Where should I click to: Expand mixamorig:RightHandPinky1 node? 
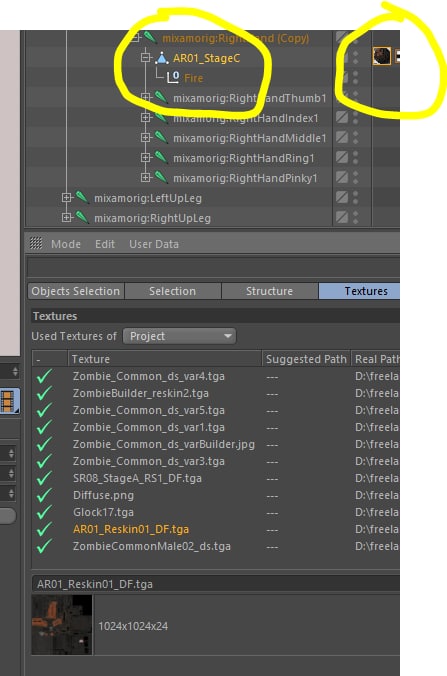pyautogui.click(x=146, y=177)
